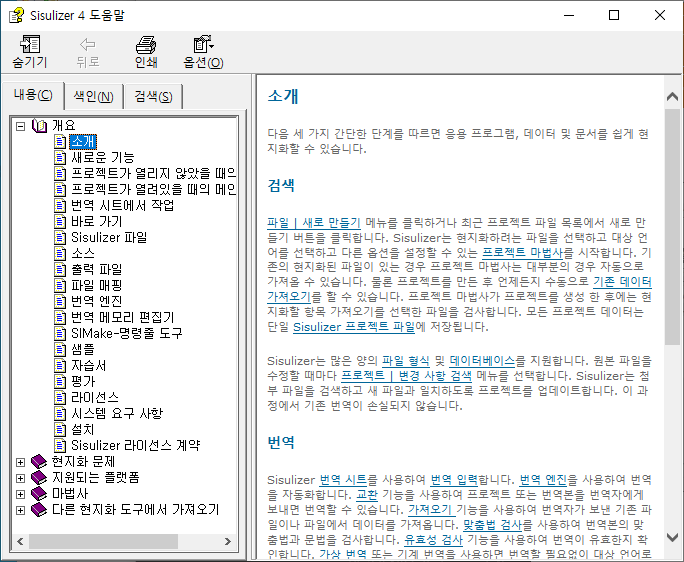Collapse the 개요 tree node
This screenshot has width=684, height=562.
(x=20, y=126)
